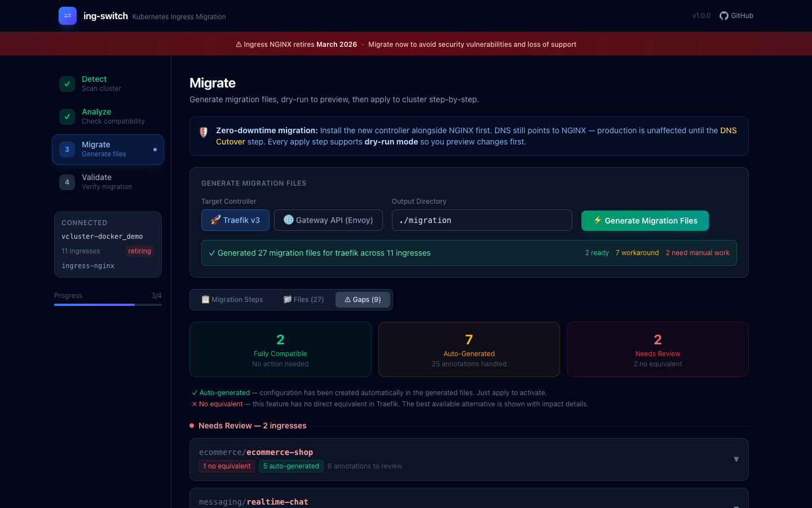
Task: Go to the Validate Verify migration step
Action: tap(108, 182)
